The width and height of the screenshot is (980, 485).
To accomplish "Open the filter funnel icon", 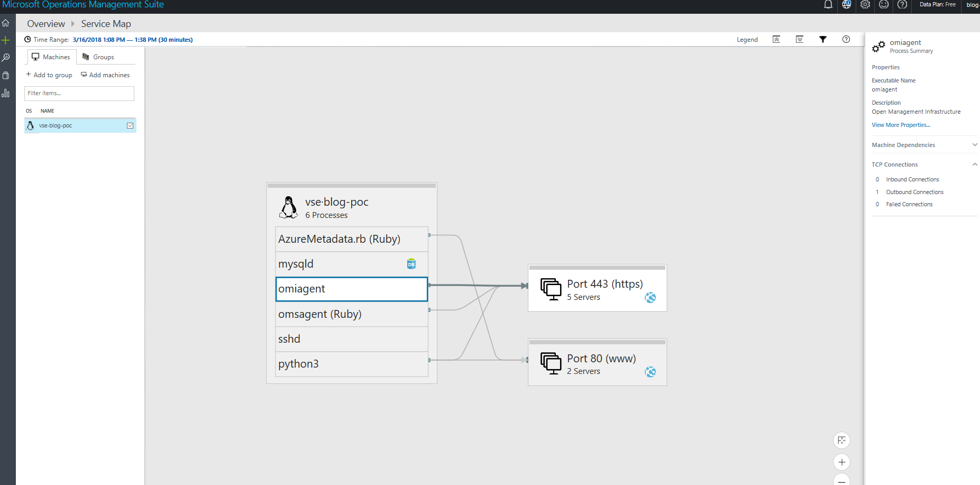I will 823,39.
